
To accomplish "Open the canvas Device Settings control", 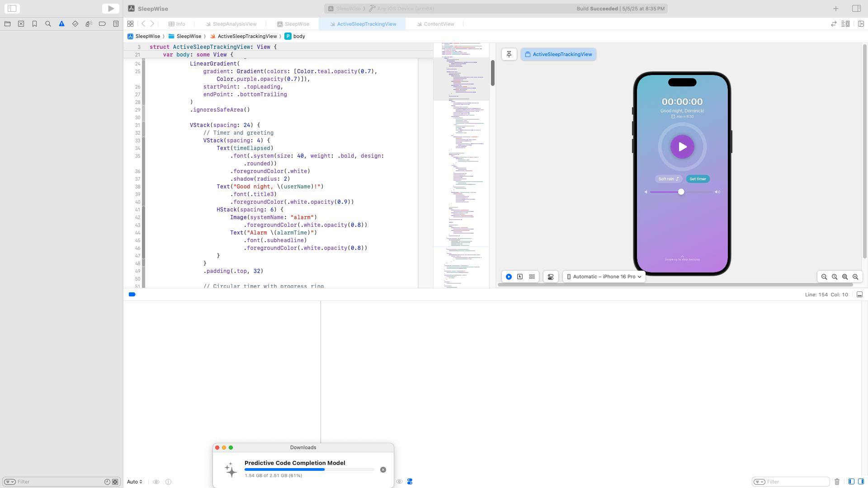I will (551, 277).
